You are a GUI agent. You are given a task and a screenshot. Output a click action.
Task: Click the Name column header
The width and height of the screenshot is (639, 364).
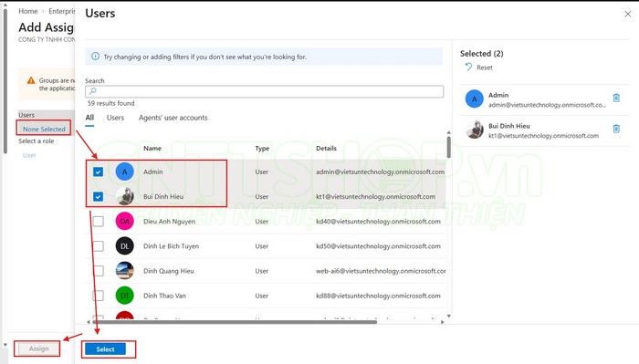pos(152,148)
